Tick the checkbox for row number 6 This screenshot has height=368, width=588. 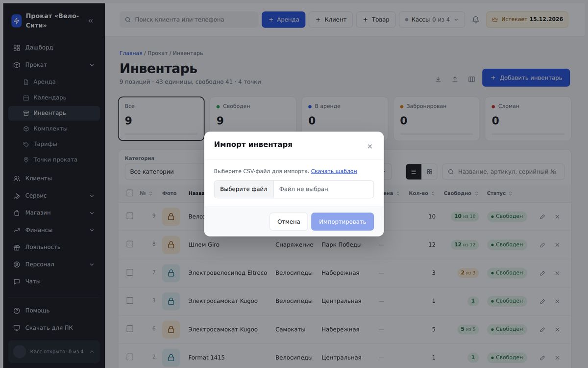click(x=130, y=329)
